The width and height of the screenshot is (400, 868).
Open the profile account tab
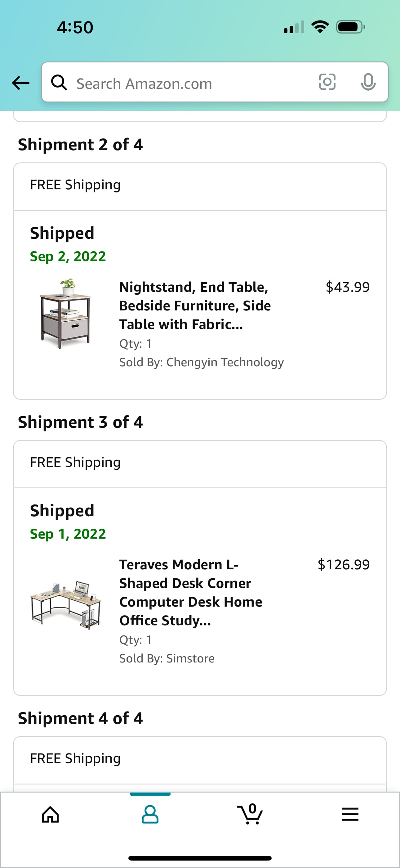(x=150, y=815)
